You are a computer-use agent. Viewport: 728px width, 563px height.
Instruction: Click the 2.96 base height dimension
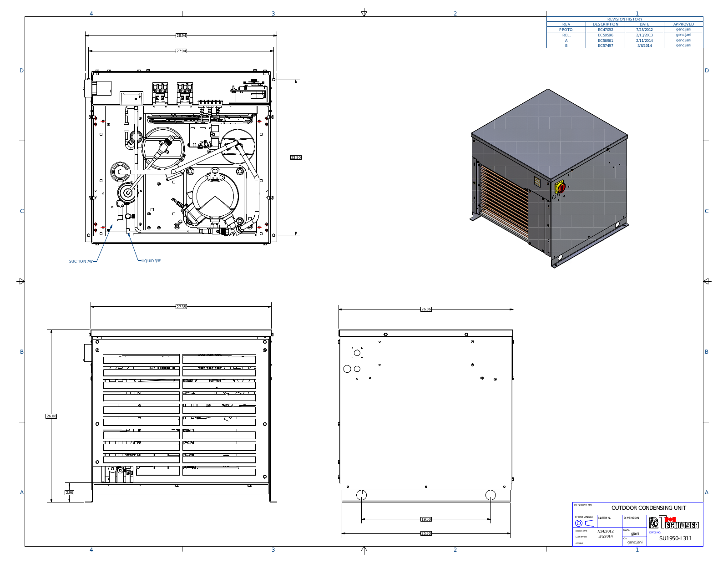coord(69,492)
